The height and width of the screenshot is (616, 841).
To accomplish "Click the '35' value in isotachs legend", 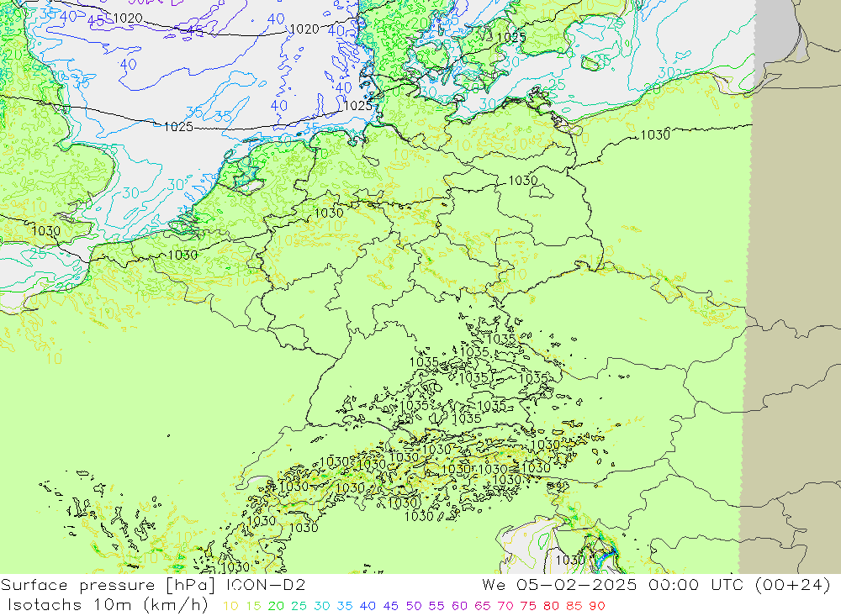I will 345,607.
